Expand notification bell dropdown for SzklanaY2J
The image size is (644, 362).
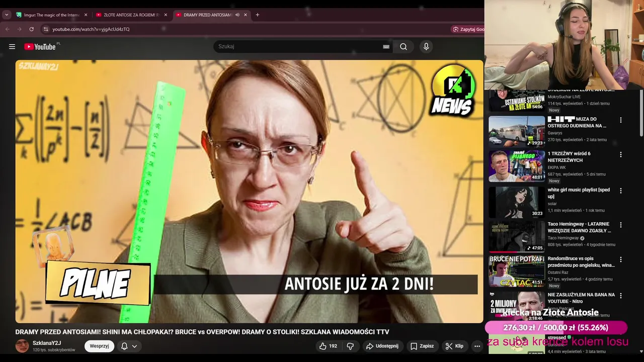(129, 346)
